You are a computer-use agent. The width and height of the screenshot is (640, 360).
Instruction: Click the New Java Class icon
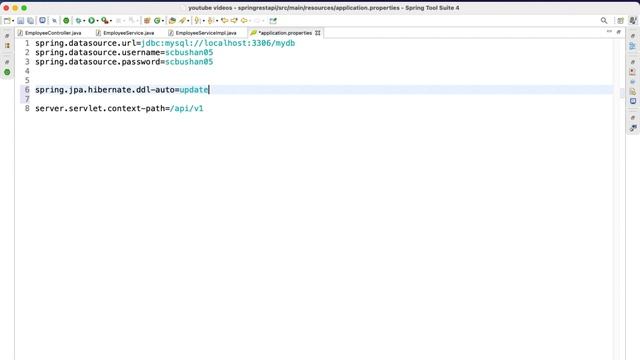coord(157,20)
